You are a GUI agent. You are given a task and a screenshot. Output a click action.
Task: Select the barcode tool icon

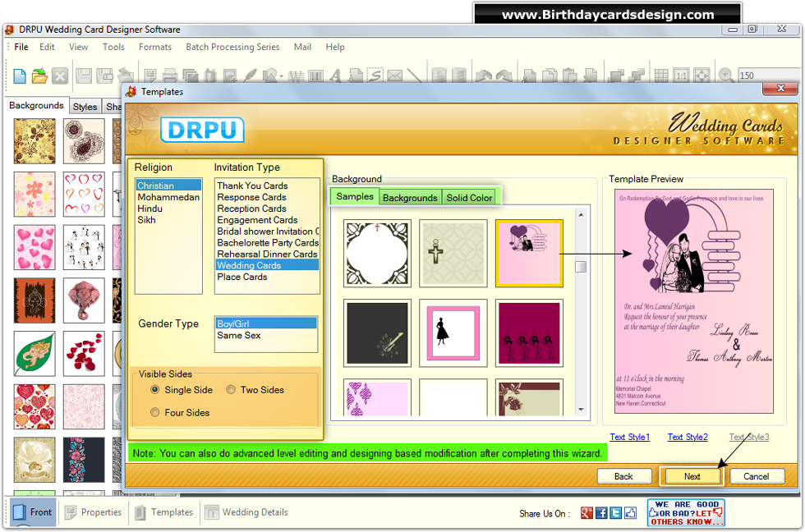(x=315, y=76)
